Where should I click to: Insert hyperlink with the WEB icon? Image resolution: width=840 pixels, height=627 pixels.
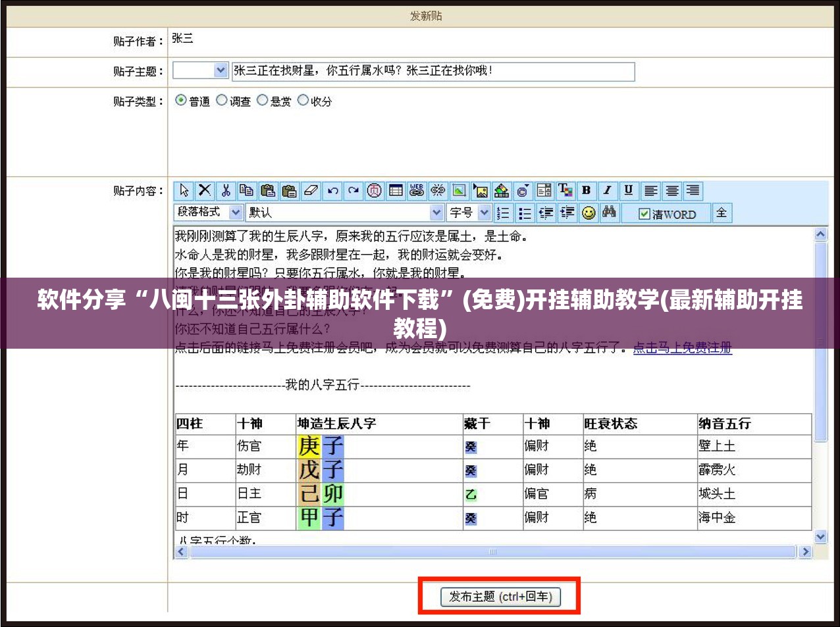(417, 191)
